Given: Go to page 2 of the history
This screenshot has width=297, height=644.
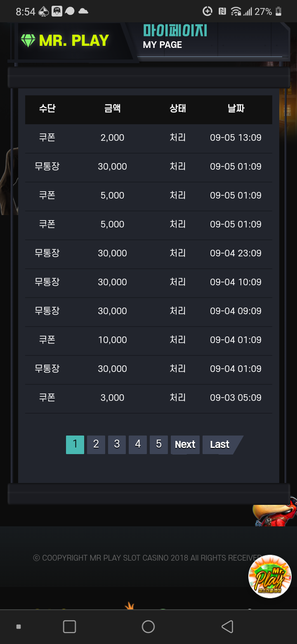Looking at the screenshot, I should pyautogui.click(x=96, y=445).
